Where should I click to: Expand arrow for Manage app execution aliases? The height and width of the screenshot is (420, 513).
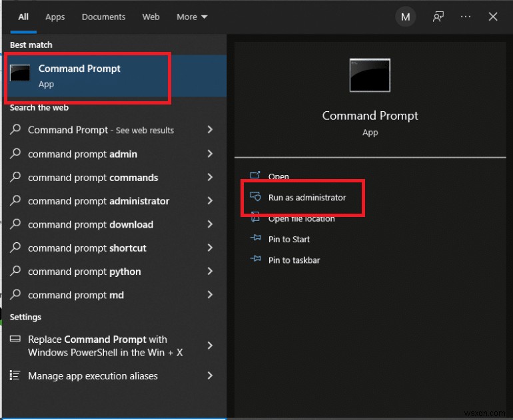pyautogui.click(x=210, y=375)
